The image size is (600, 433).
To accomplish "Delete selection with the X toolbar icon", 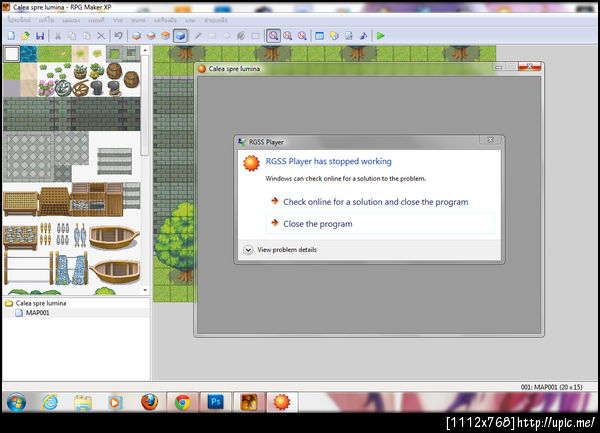I will pos(101,36).
